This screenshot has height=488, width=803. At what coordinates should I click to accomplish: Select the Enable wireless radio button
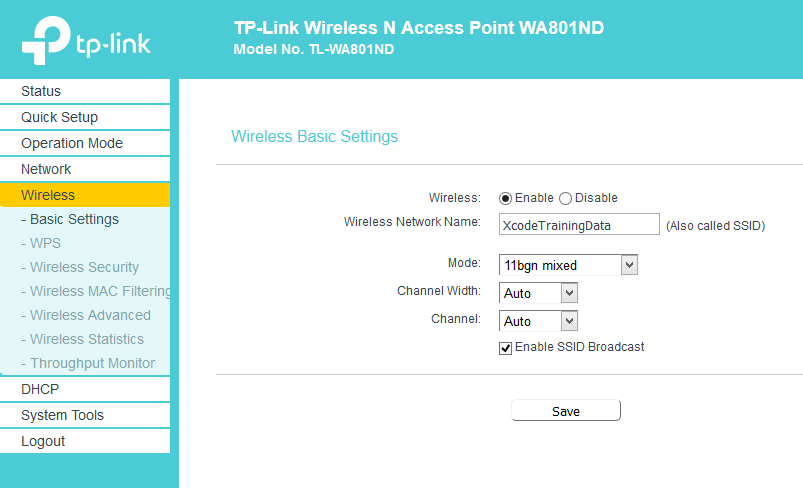505,199
